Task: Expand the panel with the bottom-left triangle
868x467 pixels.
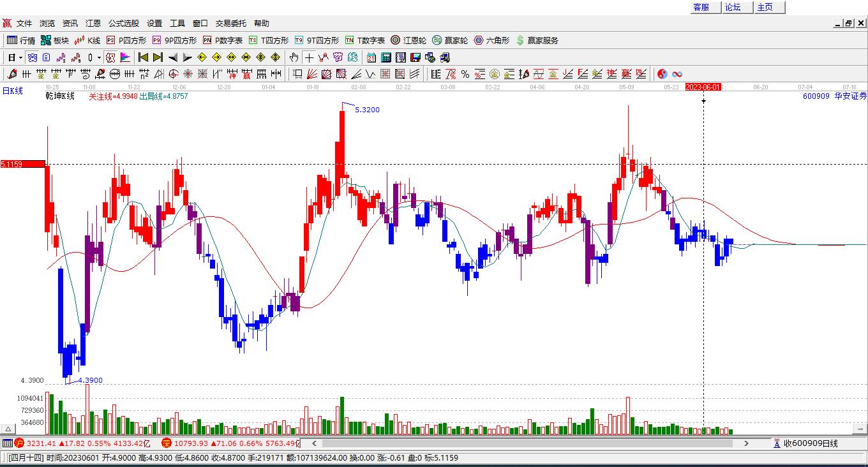Action: 9,429
